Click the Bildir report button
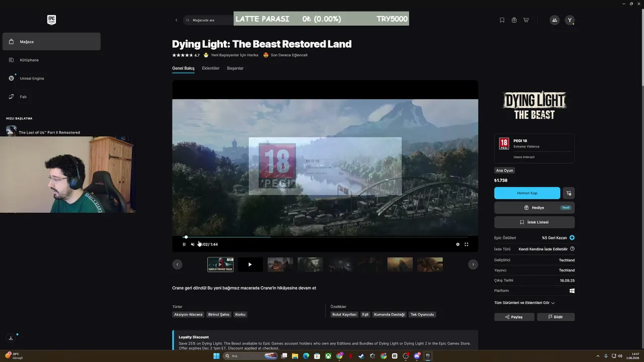 (x=555, y=317)
